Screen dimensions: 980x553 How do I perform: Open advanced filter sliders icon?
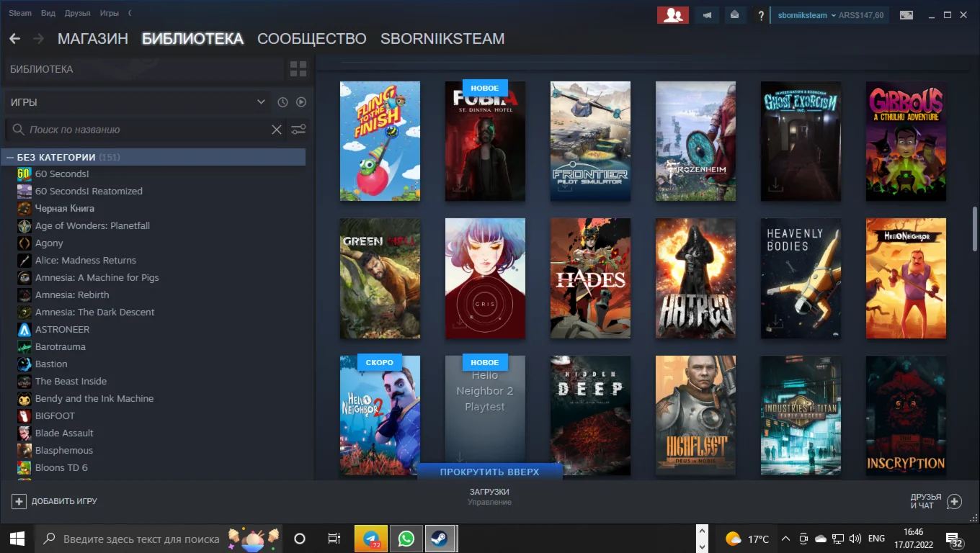click(x=298, y=130)
